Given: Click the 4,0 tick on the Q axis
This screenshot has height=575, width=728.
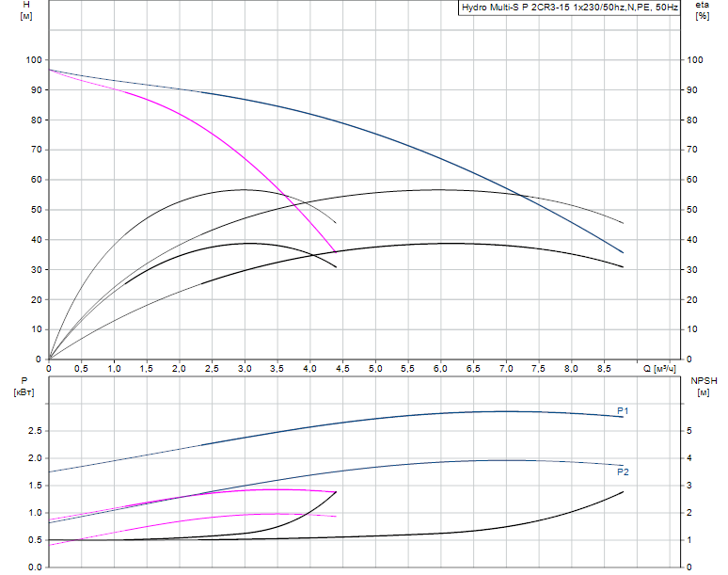Looking at the screenshot, I should click(309, 369).
